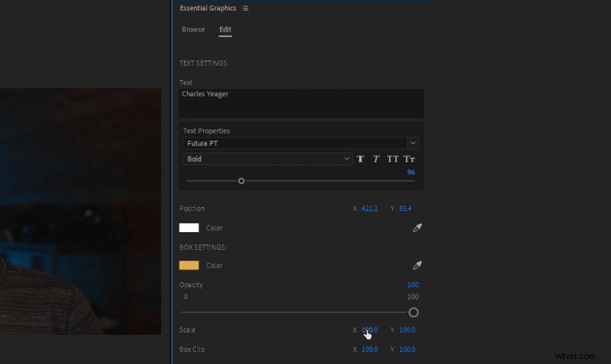Screen dimensions: 611x364
Task: Toggle Faux Italic text style
Action: [x=376, y=159]
